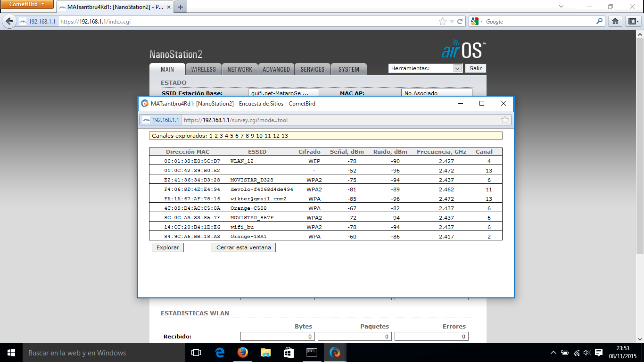Open a new tab with plus button
Screen dimensions: 644x362
[181, 7]
